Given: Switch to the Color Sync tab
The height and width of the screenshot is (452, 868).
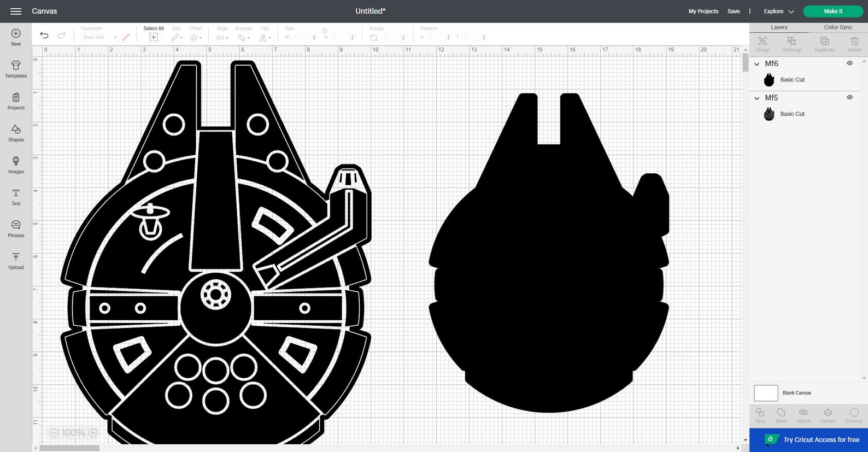Looking at the screenshot, I should click(x=838, y=27).
